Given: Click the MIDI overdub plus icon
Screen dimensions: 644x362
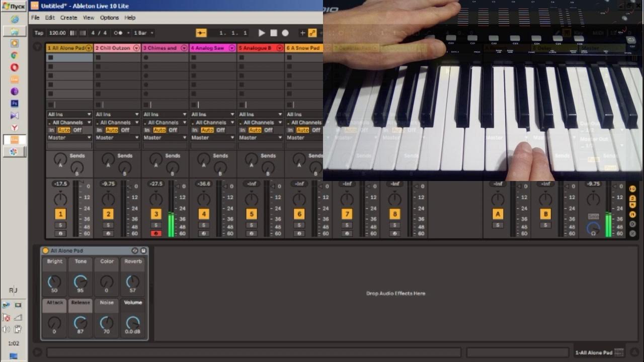Looking at the screenshot, I should [303, 33].
